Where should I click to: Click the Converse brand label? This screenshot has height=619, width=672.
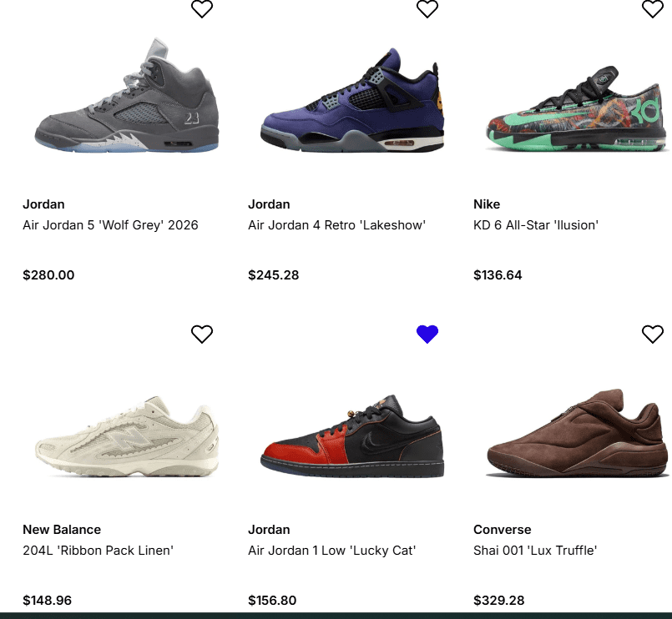[502, 530]
